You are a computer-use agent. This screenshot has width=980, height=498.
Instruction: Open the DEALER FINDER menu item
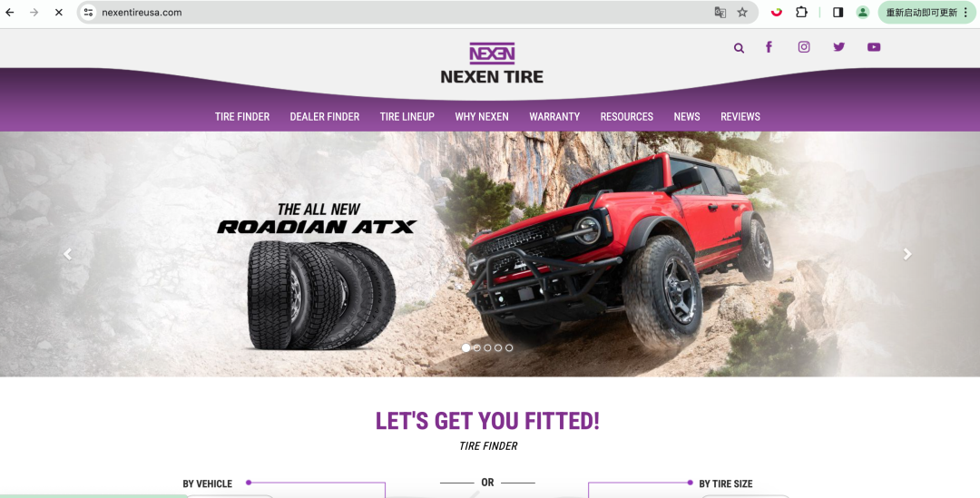coord(324,117)
